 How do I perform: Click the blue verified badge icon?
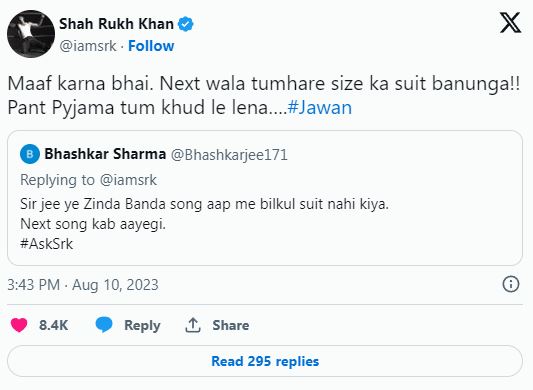pyautogui.click(x=186, y=24)
